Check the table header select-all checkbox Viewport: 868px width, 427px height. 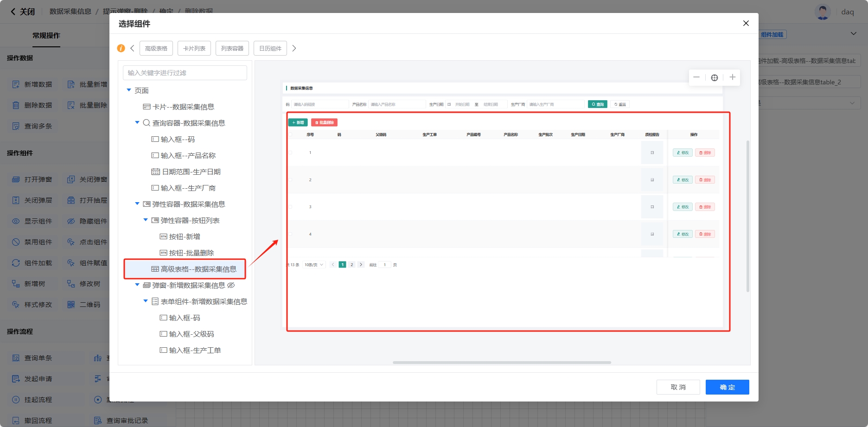[291, 134]
